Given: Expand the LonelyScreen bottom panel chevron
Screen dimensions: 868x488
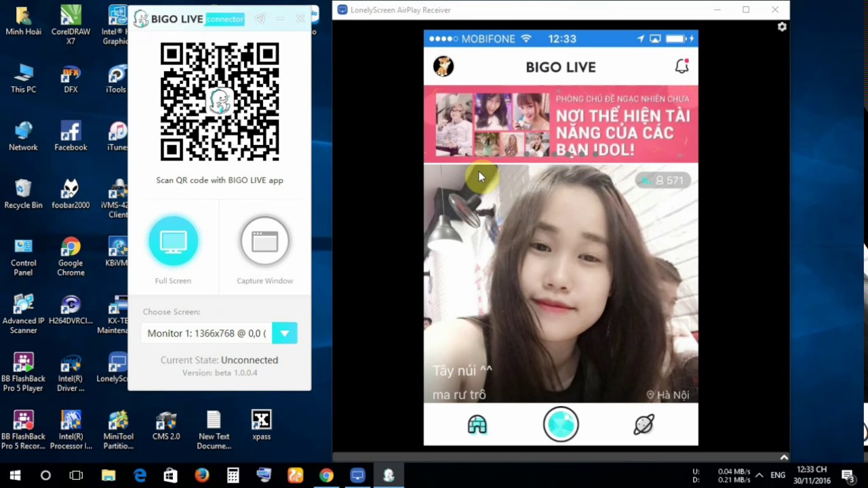Looking at the screenshot, I should point(784,457).
